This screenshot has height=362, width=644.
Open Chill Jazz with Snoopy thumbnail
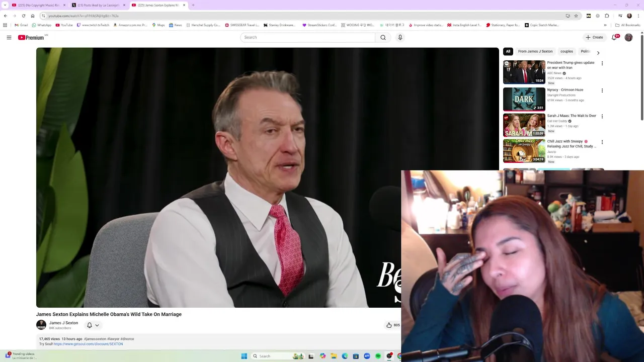(524, 151)
